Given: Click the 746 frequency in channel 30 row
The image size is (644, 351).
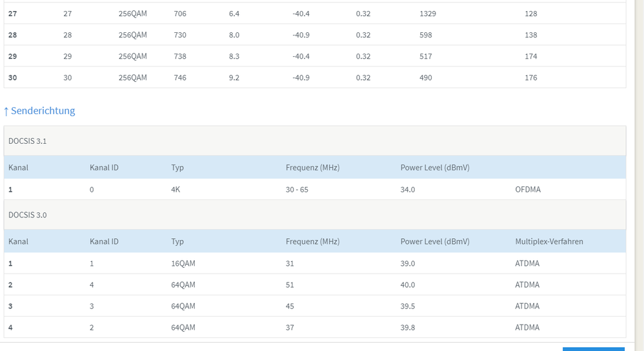Looking at the screenshot, I should click(x=180, y=77).
